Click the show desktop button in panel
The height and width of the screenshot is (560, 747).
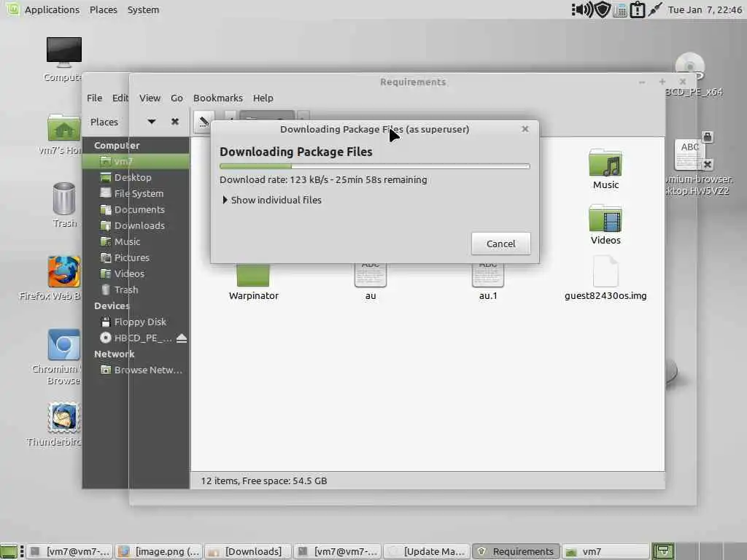click(x=9, y=551)
